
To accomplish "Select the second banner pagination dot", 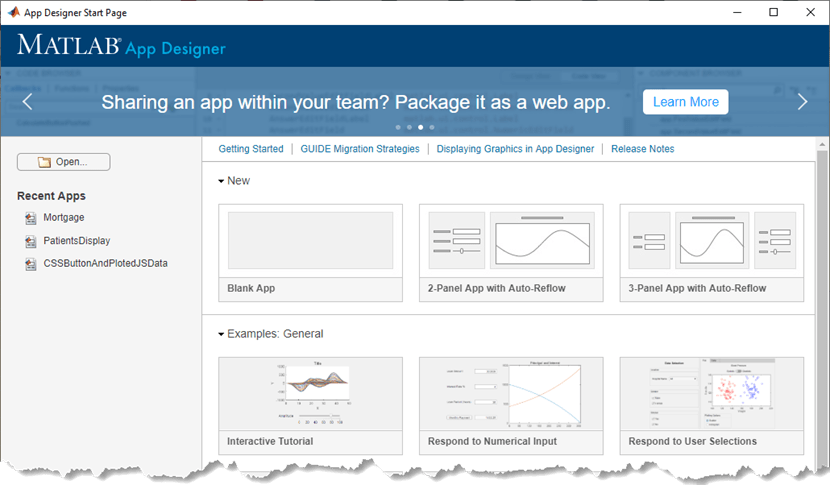I will pyautogui.click(x=409, y=127).
